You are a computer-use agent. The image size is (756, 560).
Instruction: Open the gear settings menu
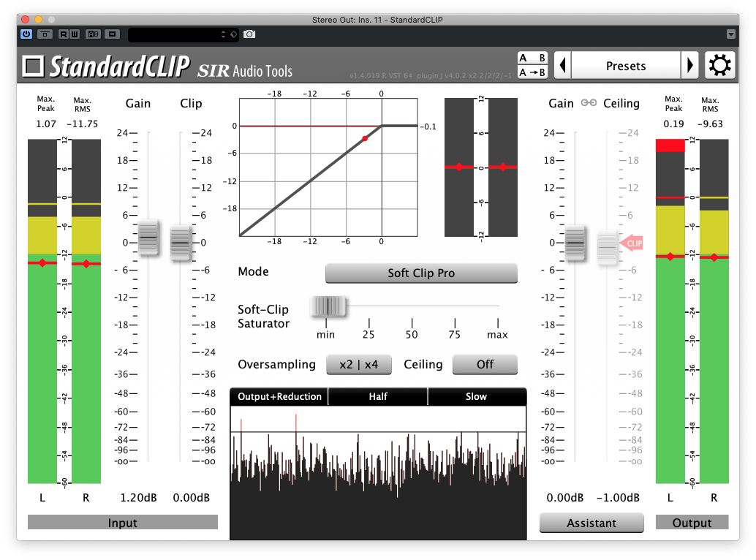coord(720,65)
